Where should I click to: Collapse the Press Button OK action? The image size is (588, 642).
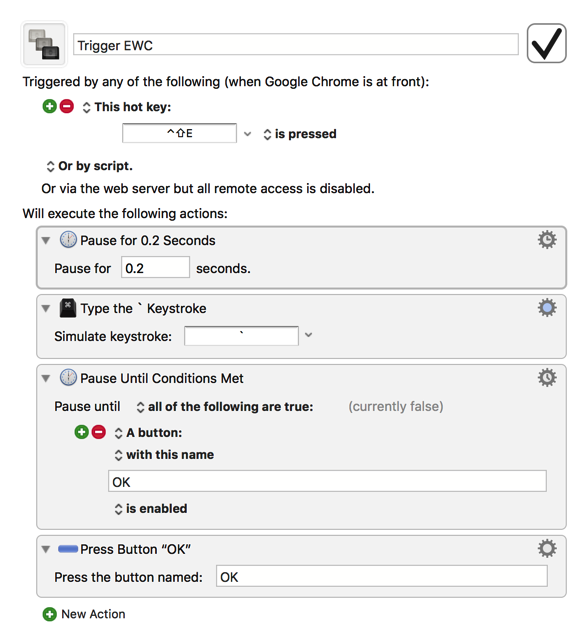click(x=46, y=549)
